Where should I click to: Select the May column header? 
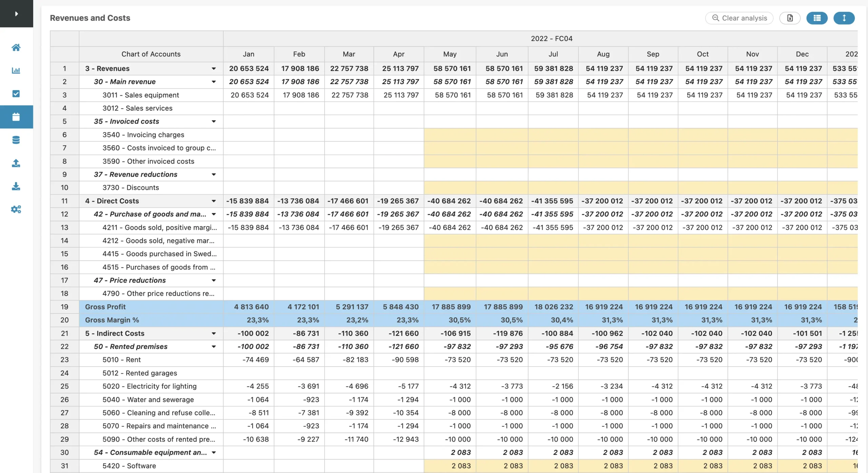click(x=450, y=54)
